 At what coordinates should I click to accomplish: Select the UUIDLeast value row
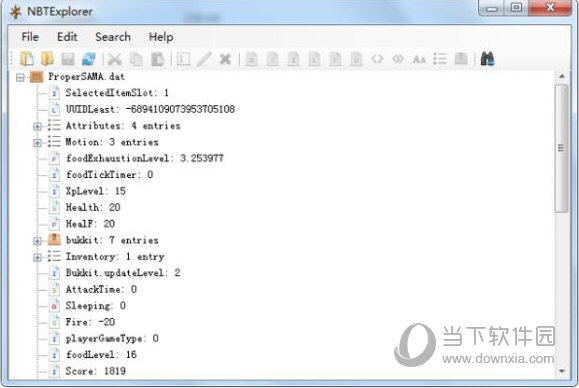pyautogui.click(x=150, y=109)
